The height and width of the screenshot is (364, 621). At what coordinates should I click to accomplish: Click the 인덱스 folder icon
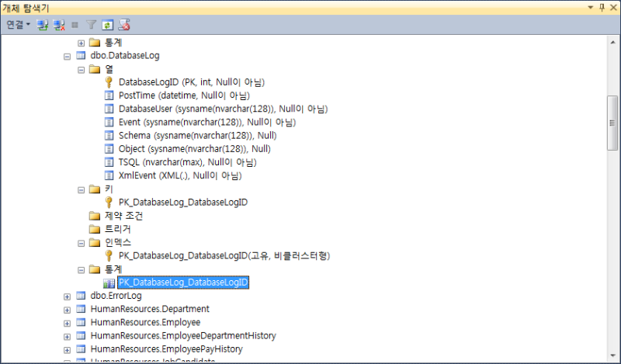[95, 242]
